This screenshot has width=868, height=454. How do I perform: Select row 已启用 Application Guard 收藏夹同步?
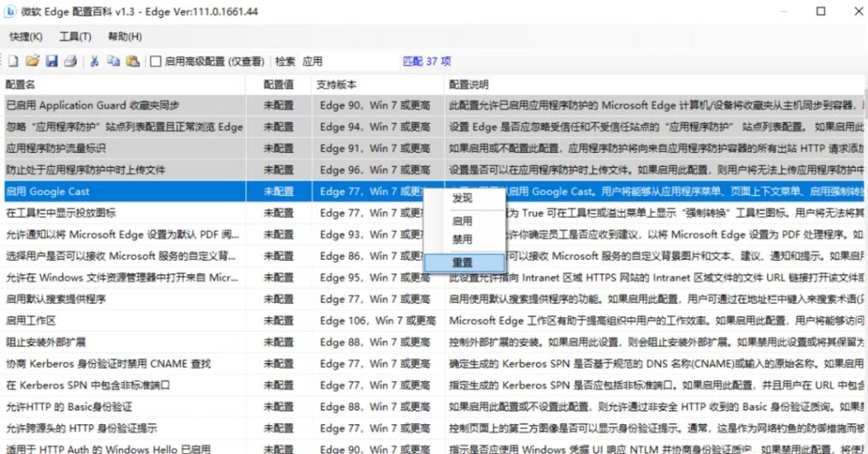point(434,105)
